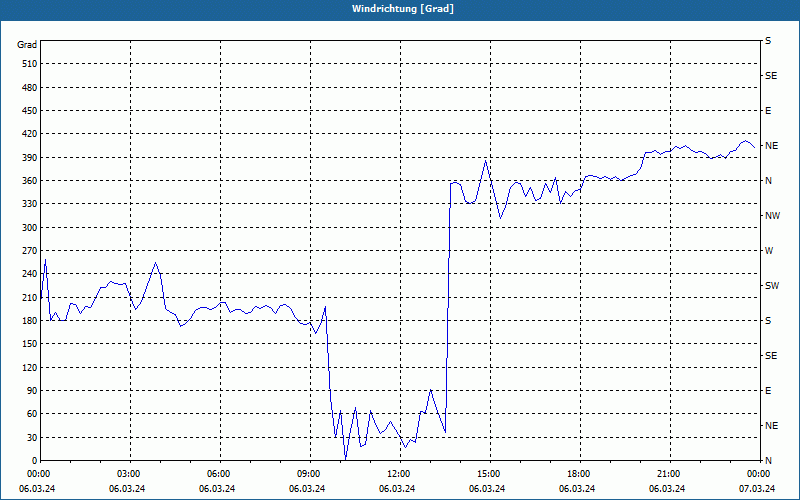Select the 07.03.24 date label
Viewport: 800px width, 500px height.
click(x=757, y=489)
